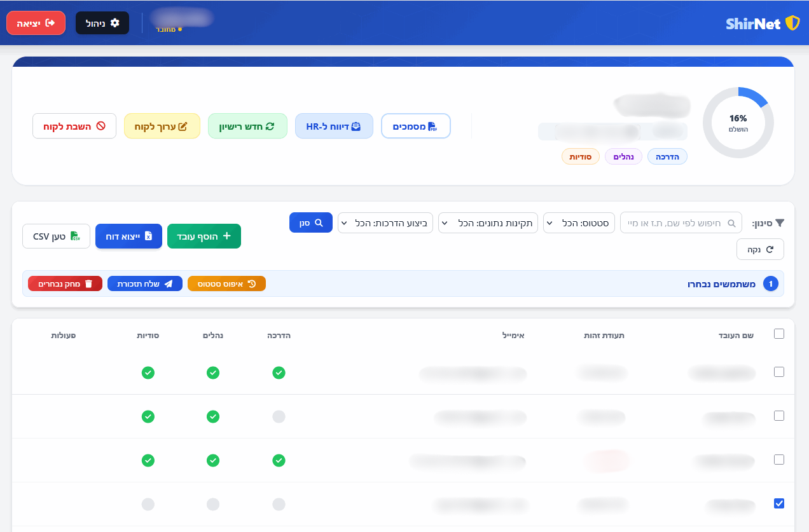Toggle the select-all checkbox in table header
Viewport: 809px width, 532px height.
pos(779,334)
